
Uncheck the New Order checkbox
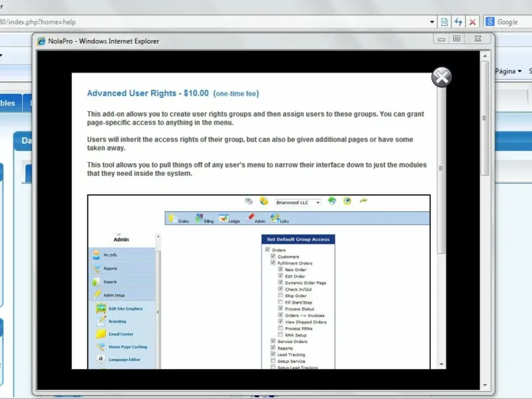point(281,269)
